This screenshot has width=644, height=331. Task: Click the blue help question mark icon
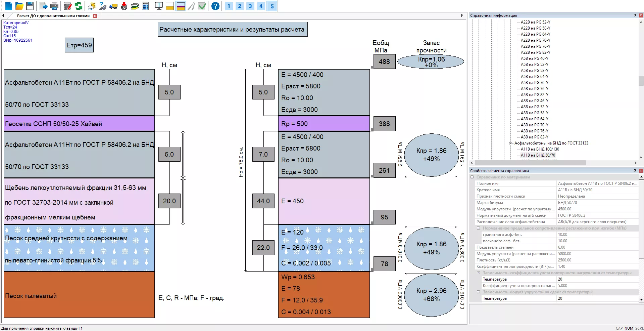coord(215,6)
